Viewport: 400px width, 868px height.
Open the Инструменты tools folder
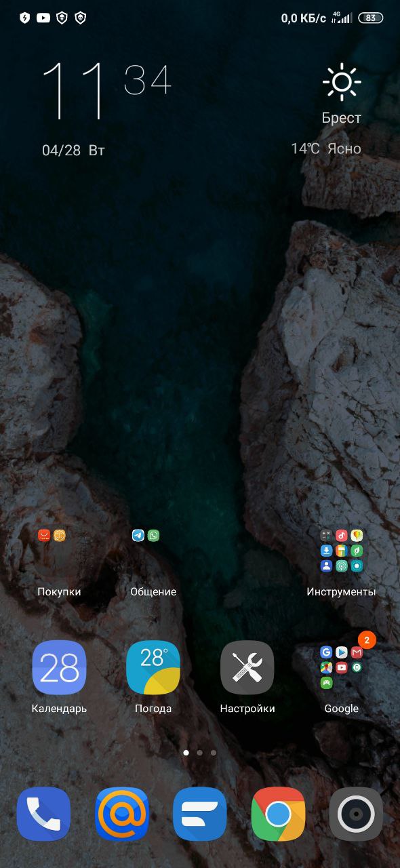pyautogui.click(x=342, y=551)
